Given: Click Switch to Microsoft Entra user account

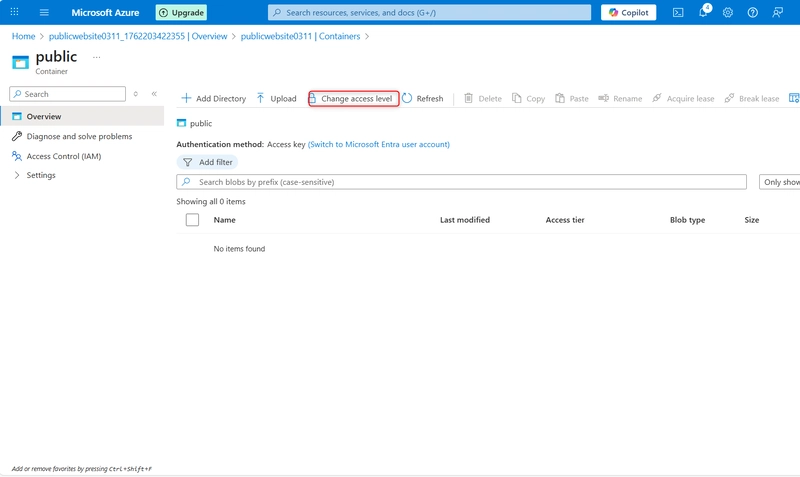Looking at the screenshot, I should coord(379,144).
